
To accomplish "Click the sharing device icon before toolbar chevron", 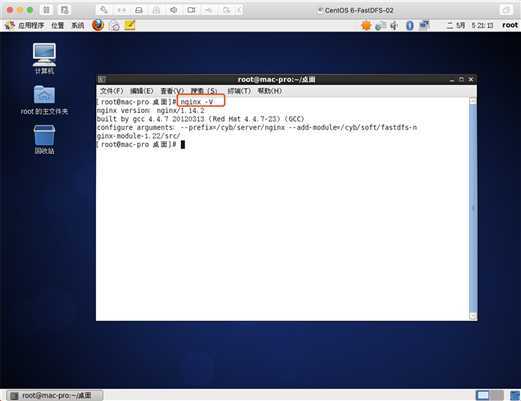I will pyautogui.click(x=226, y=10).
